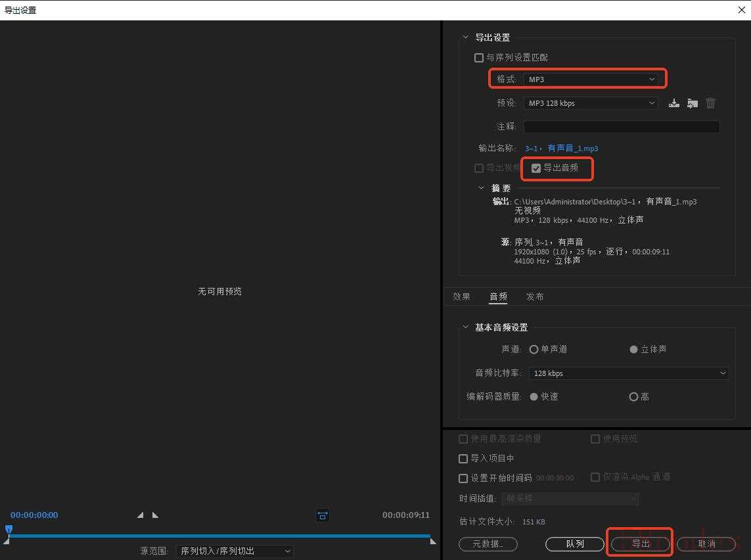Toggle render Alpha channel only checkbox
The image size is (751, 560).
(x=595, y=477)
